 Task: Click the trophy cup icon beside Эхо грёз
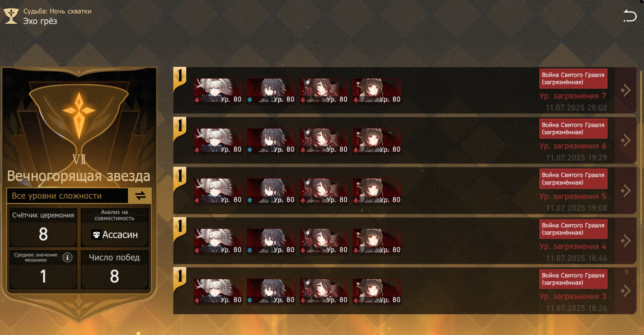coord(11,16)
